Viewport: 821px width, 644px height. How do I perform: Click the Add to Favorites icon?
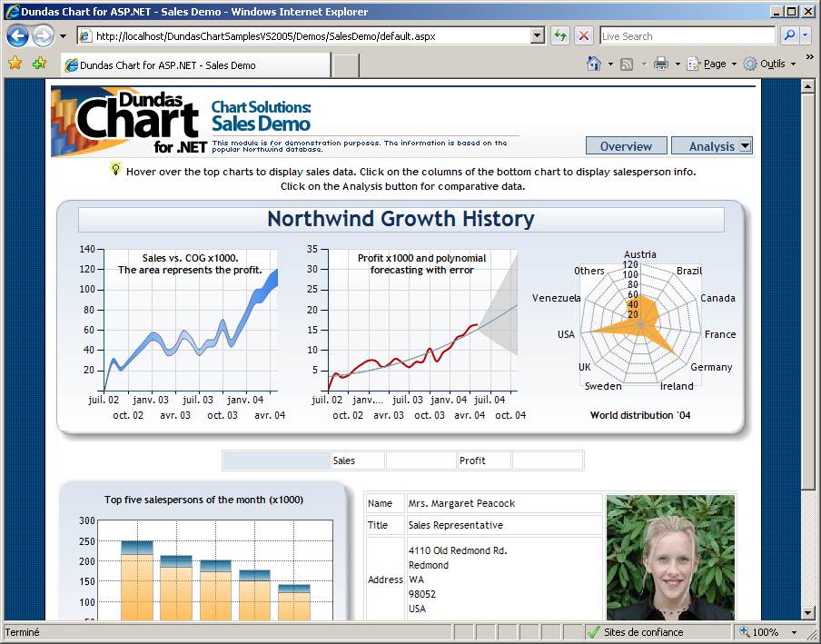click(39, 64)
